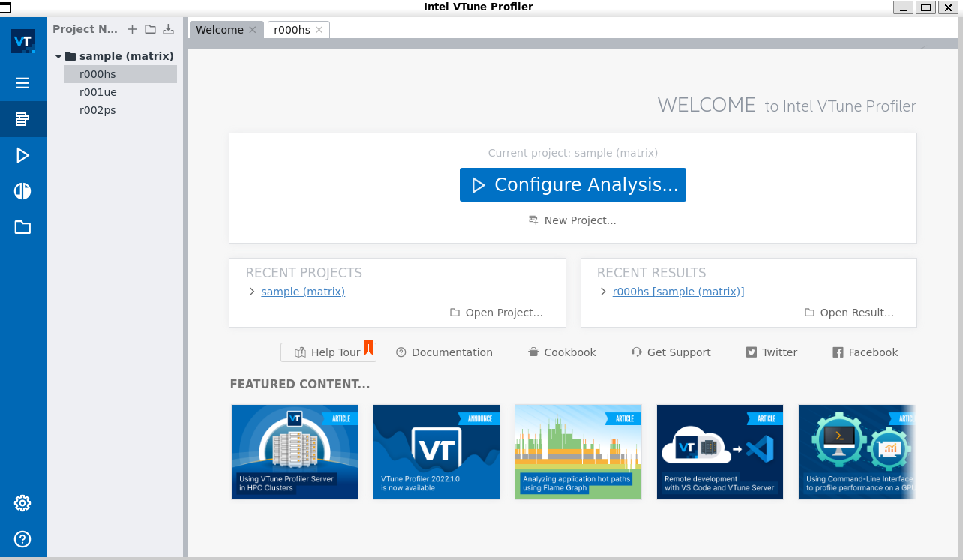The height and width of the screenshot is (560, 963).
Task: Click the VTune VT logo icon
Action: click(x=22, y=41)
